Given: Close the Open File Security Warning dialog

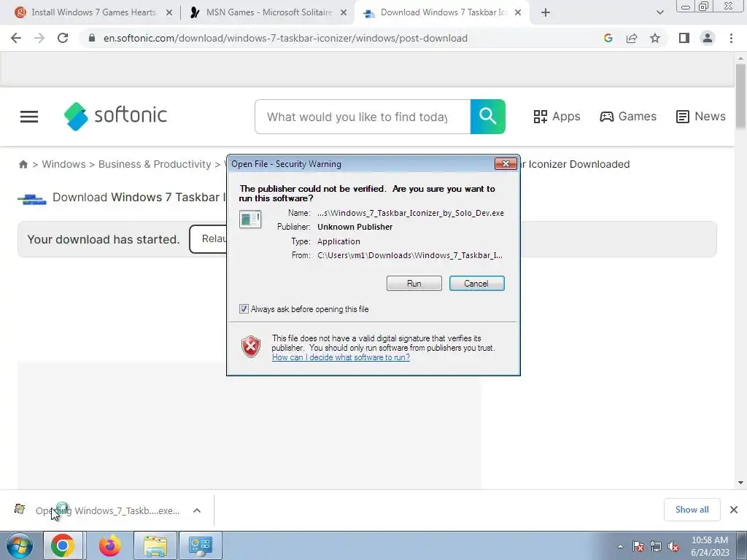Looking at the screenshot, I should click(506, 164).
